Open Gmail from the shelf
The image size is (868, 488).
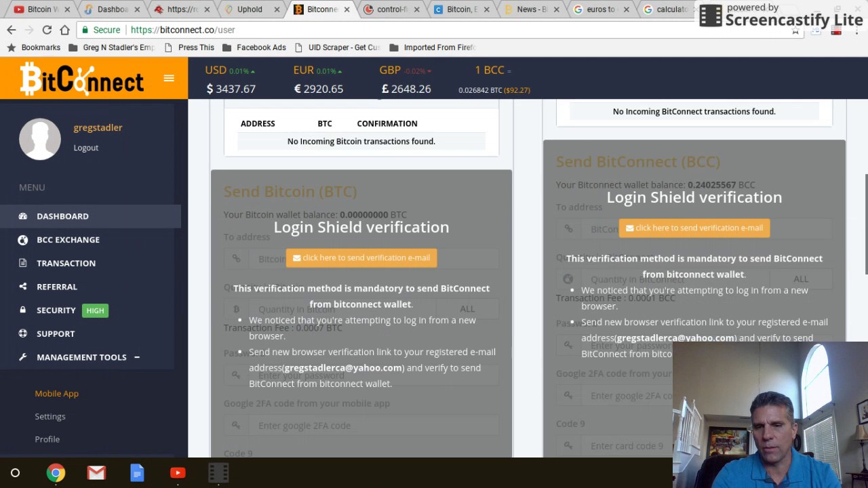(x=96, y=473)
